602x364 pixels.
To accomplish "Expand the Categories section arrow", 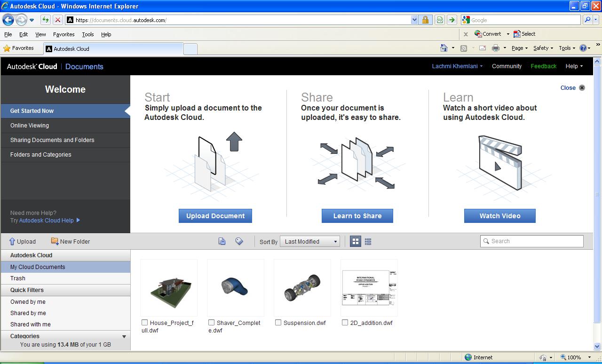I will [124, 336].
